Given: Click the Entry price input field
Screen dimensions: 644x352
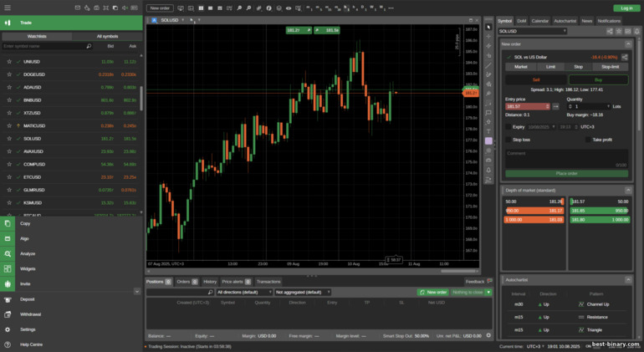Looking at the screenshot, I should (x=528, y=106).
